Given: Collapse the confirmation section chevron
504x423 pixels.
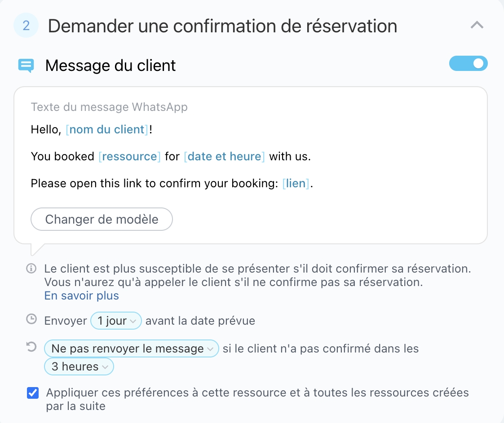Looking at the screenshot, I should [x=477, y=26].
